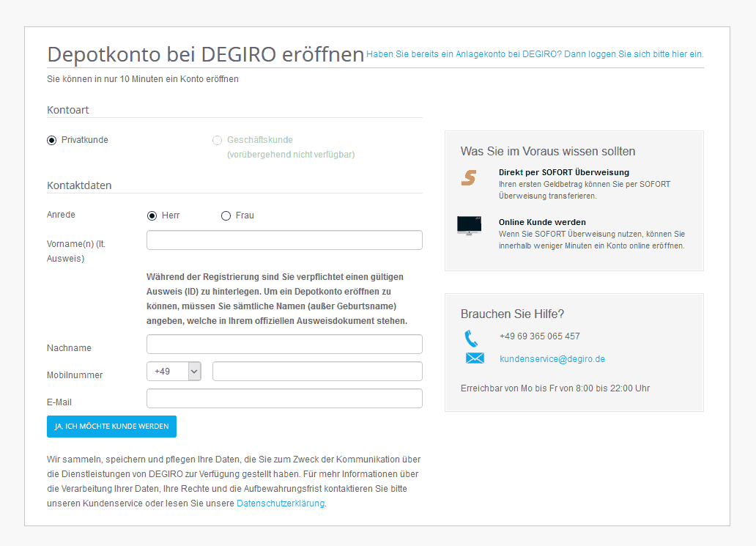The width and height of the screenshot is (756, 546).
Task: Click the 'Erreichbar von Mo bis Fr' hours text
Action: [555, 388]
